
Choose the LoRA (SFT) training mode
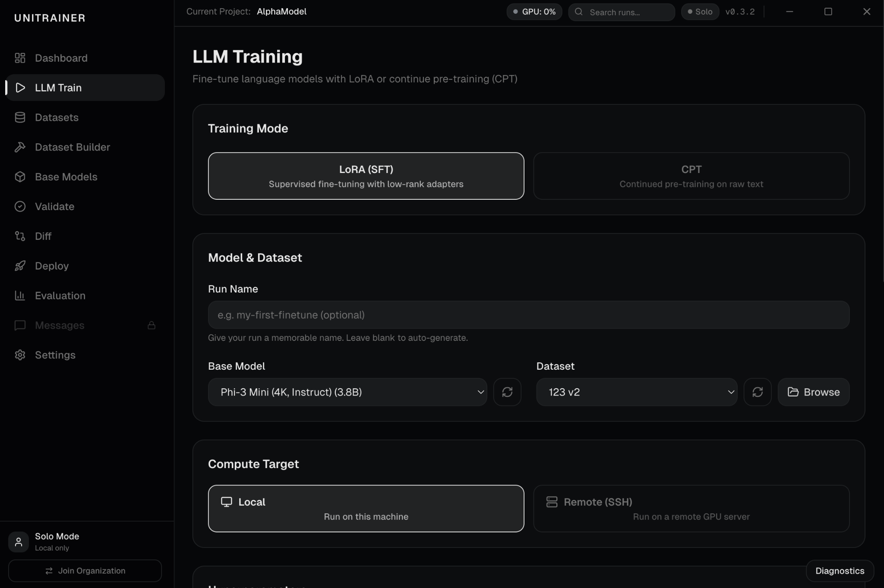[366, 176]
